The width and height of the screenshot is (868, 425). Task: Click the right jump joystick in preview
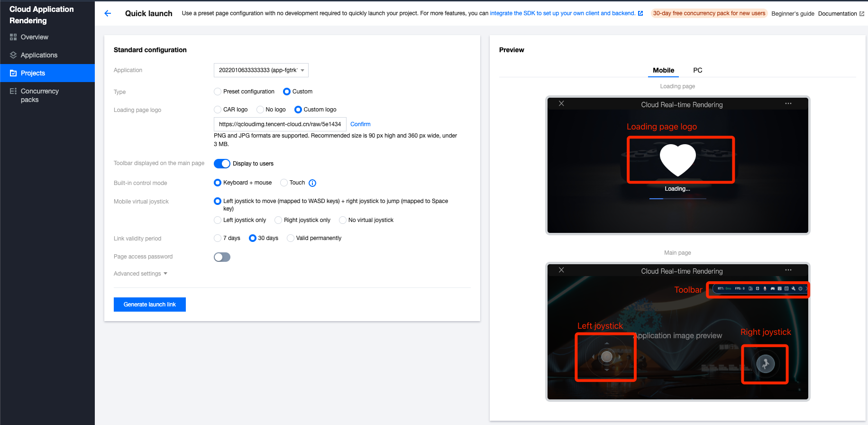[x=766, y=364]
